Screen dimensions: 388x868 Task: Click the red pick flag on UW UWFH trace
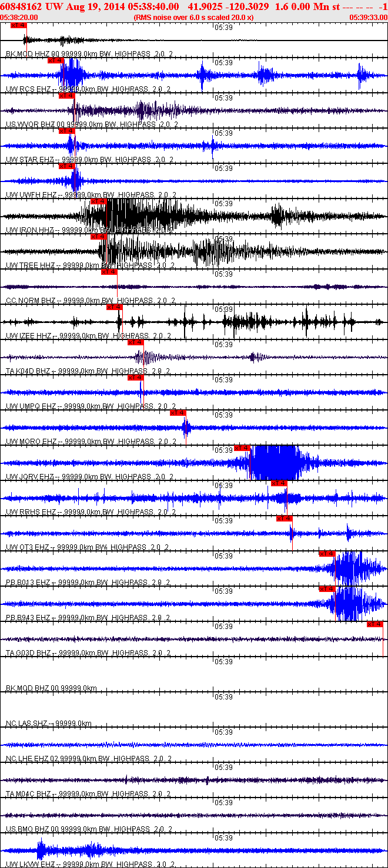pyautogui.click(x=67, y=166)
